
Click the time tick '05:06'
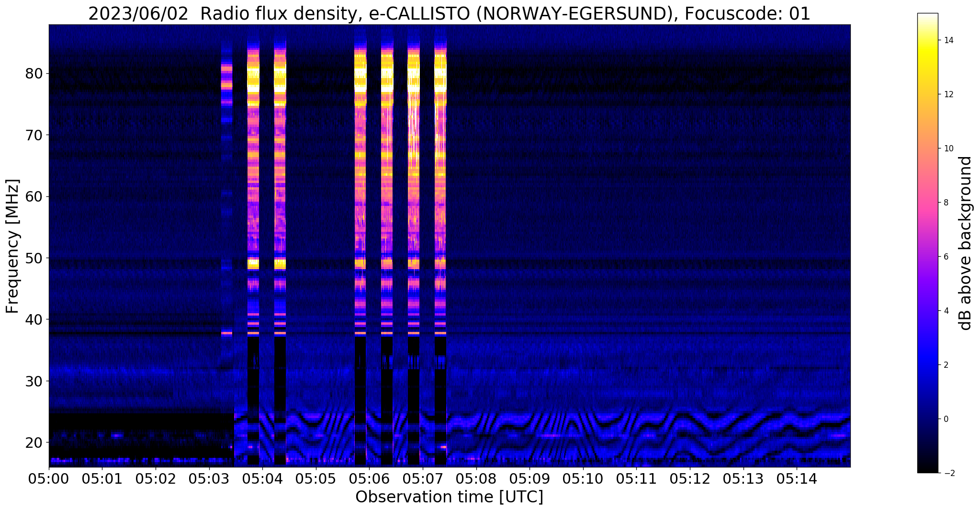coord(370,478)
